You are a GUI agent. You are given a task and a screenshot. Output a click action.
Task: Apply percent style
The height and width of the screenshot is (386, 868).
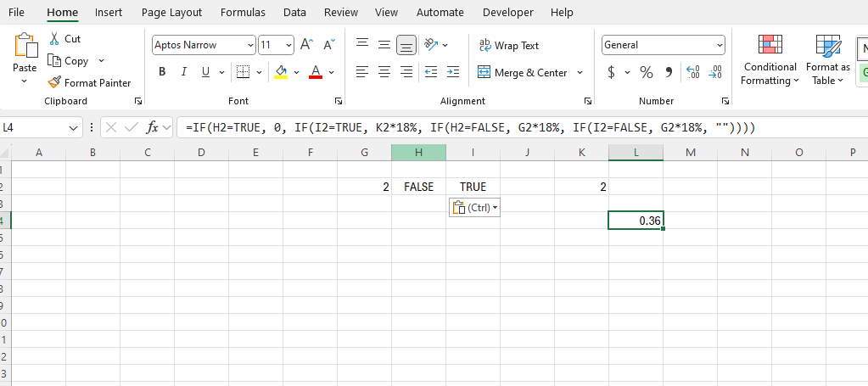click(647, 72)
